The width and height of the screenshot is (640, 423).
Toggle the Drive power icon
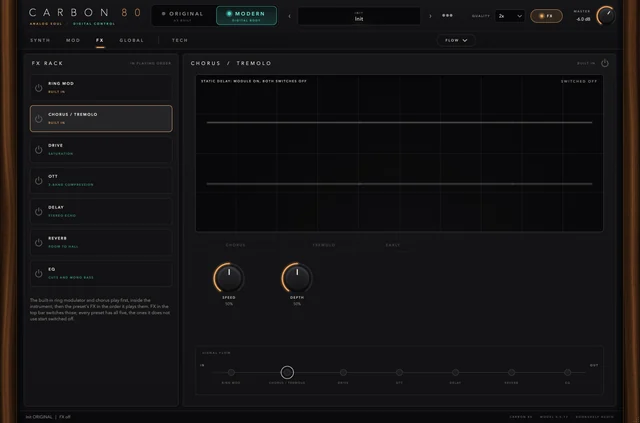pos(38,150)
